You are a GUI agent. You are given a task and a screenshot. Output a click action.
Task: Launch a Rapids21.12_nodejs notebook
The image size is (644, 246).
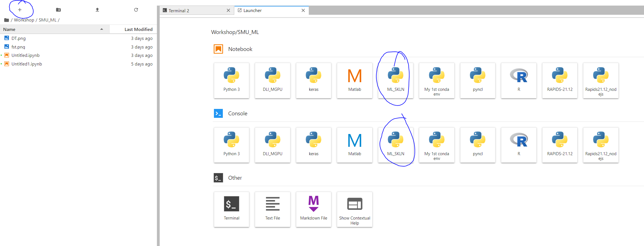(x=601, y=81)
